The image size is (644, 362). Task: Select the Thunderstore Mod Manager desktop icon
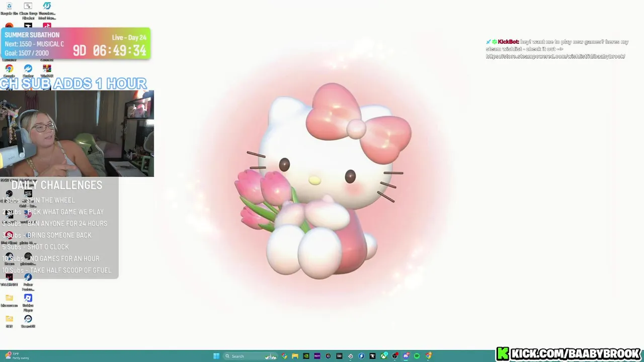point(47,11)
